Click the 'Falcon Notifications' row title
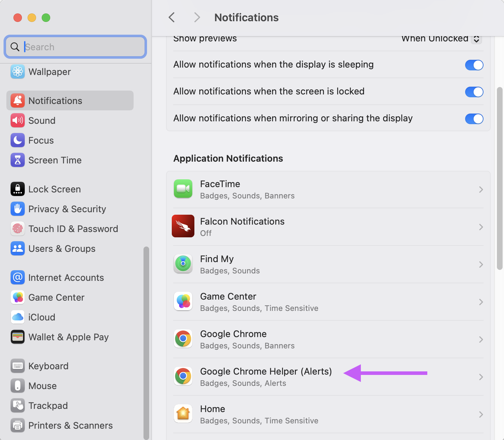 point(242,221)
